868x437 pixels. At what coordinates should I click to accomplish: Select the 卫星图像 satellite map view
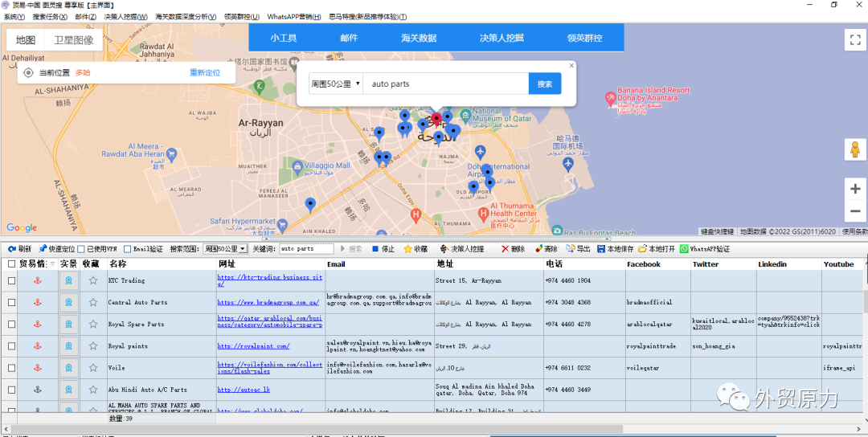pyautogui.click(x=74, y=40)
